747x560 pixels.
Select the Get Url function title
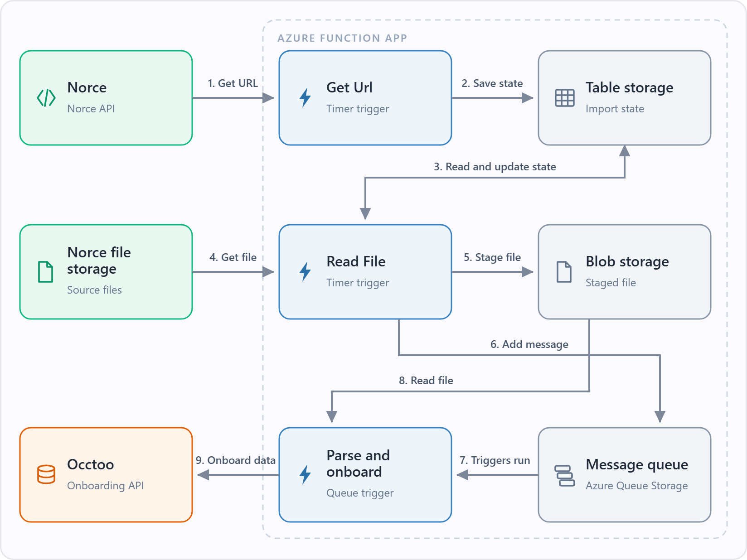[349, 87]
